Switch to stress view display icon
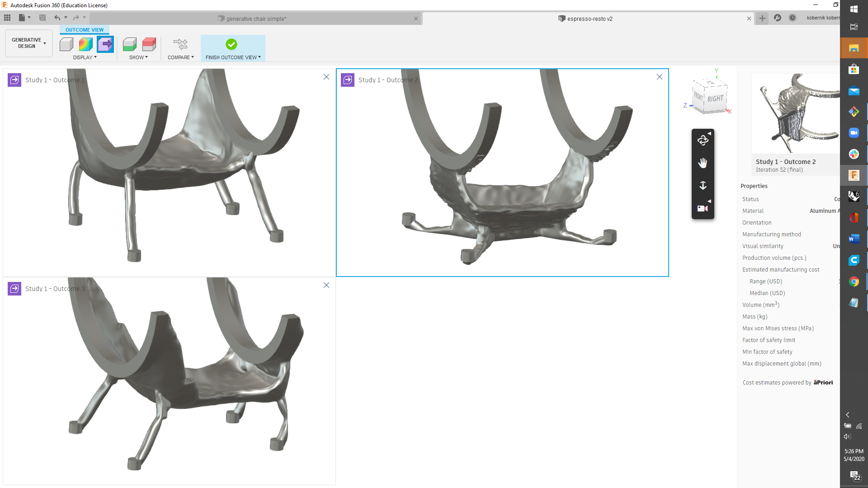 tap(85, 44)
